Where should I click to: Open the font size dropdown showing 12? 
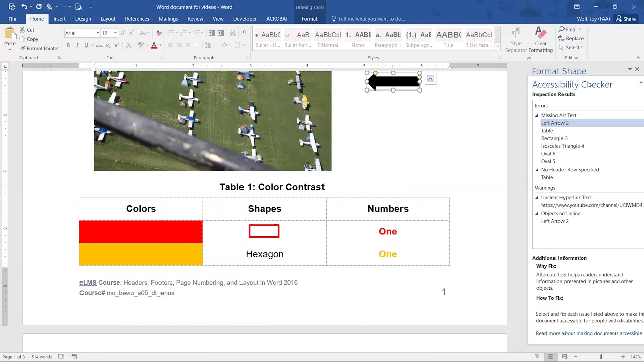click(115, 33)
